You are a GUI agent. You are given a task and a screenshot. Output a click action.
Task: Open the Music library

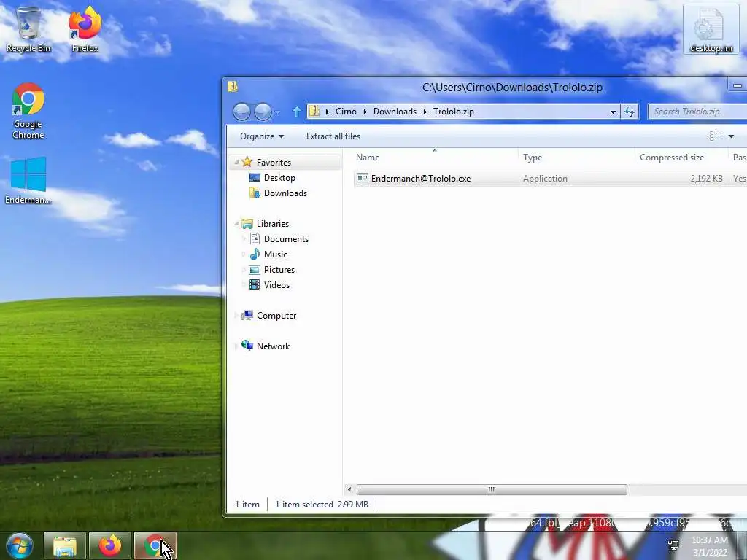pyautogui.click(x=275, y=254)
